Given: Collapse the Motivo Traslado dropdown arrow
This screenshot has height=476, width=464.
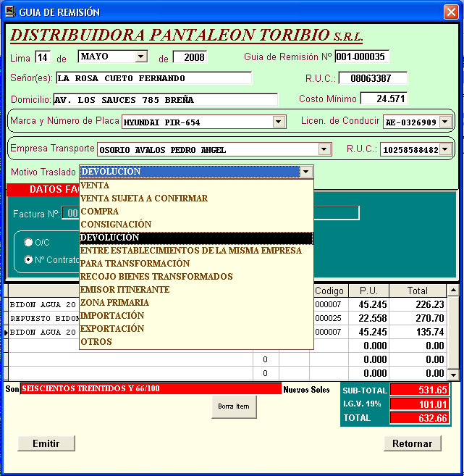Looking at the screenshot, I should (306, 172).
